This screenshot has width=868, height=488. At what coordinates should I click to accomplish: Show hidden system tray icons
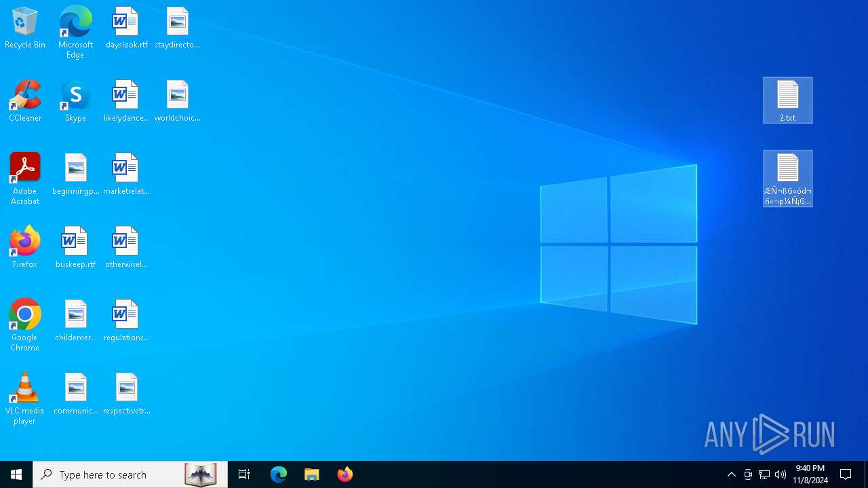tap(731, 474)
